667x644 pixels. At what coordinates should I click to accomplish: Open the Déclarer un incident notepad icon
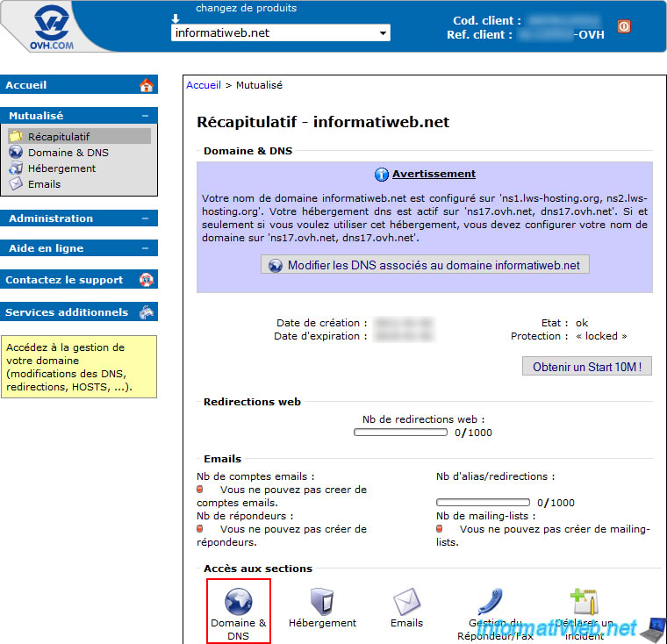(x=585, y=602)
